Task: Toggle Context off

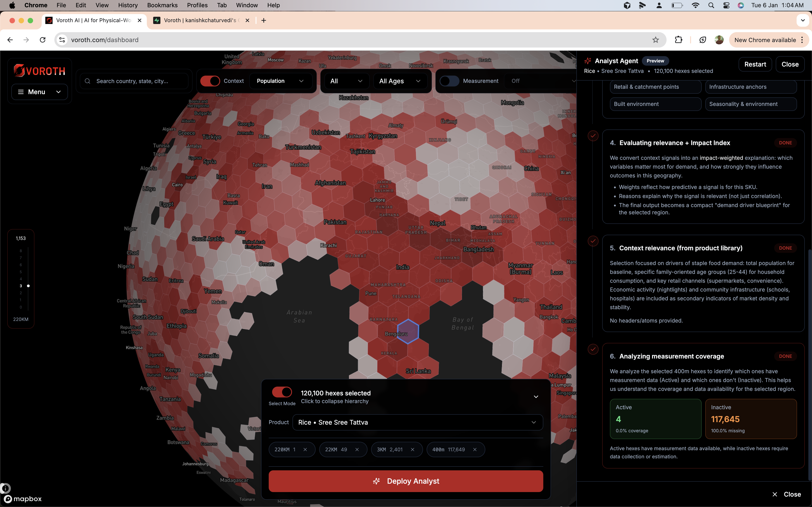Action: [x=210, y=81]
